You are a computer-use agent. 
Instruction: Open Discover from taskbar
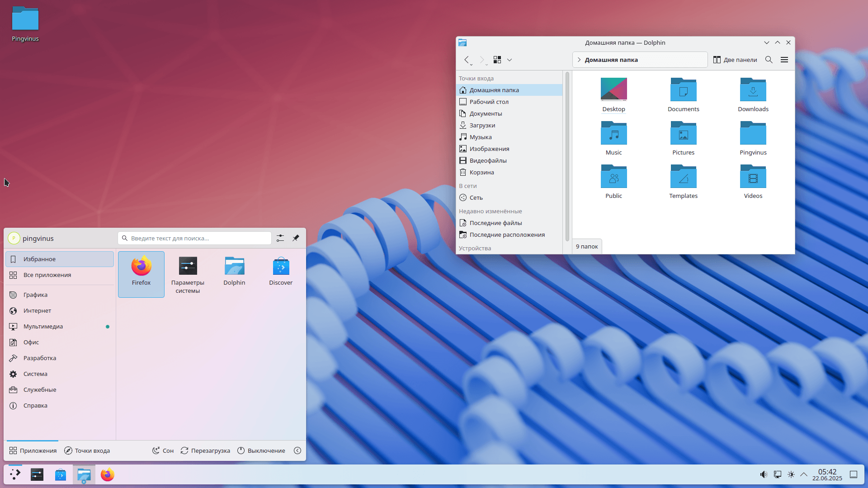(x=61, y=474)
